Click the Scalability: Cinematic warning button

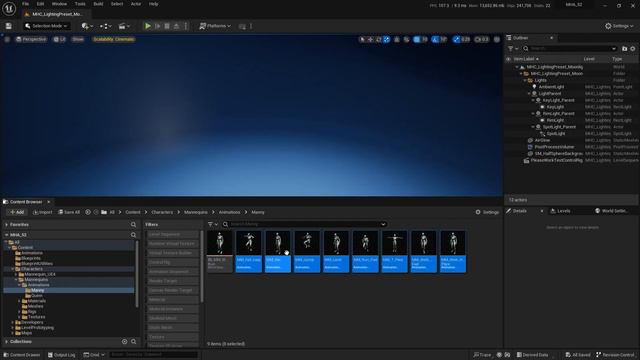coord(113,40)
